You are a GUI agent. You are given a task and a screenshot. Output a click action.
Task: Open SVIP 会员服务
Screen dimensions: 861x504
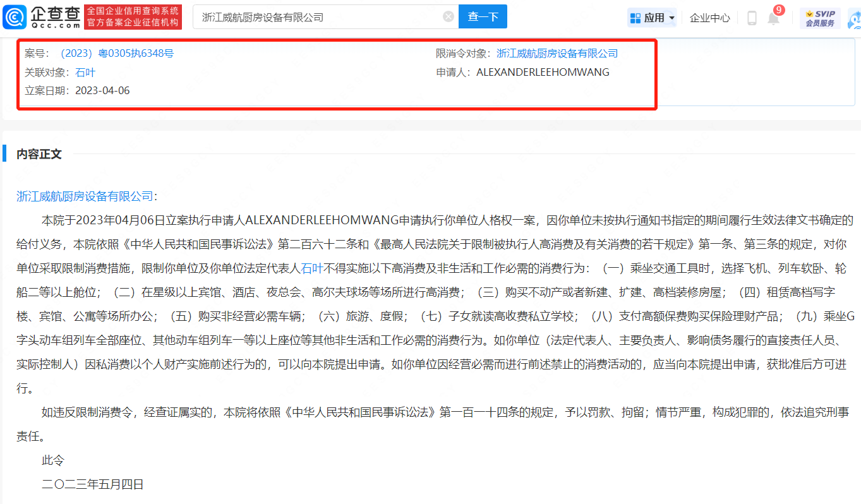pyautogui.click(x=820, y=18)
